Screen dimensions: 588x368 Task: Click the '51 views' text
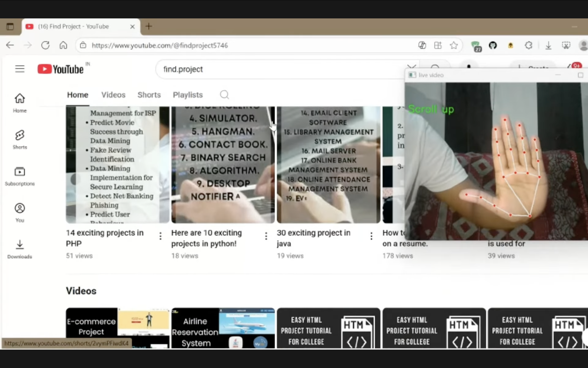pyautogui.click(x=79, y=256)
